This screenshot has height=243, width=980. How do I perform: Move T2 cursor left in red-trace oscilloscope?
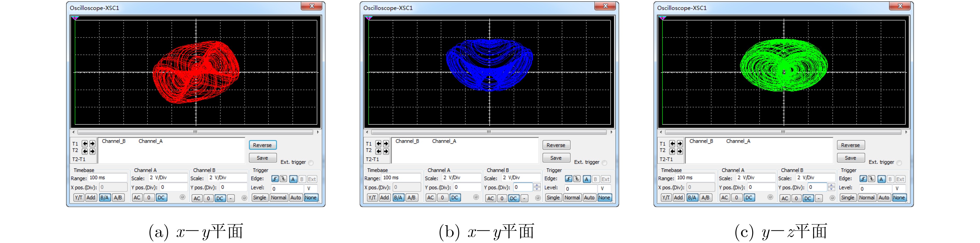(x=85, y=151)
